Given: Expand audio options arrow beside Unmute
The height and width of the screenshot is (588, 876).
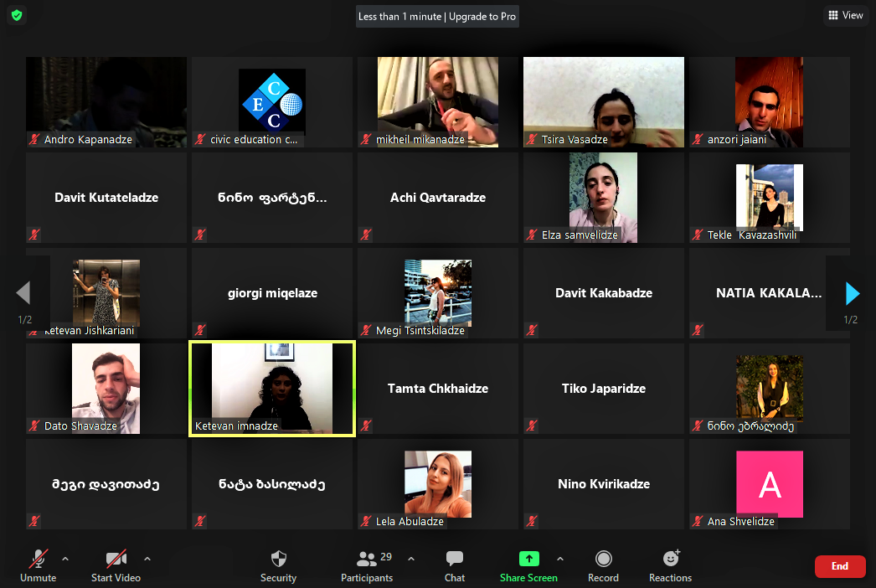Looking at the screenshot, I should (x=65, y=559).
